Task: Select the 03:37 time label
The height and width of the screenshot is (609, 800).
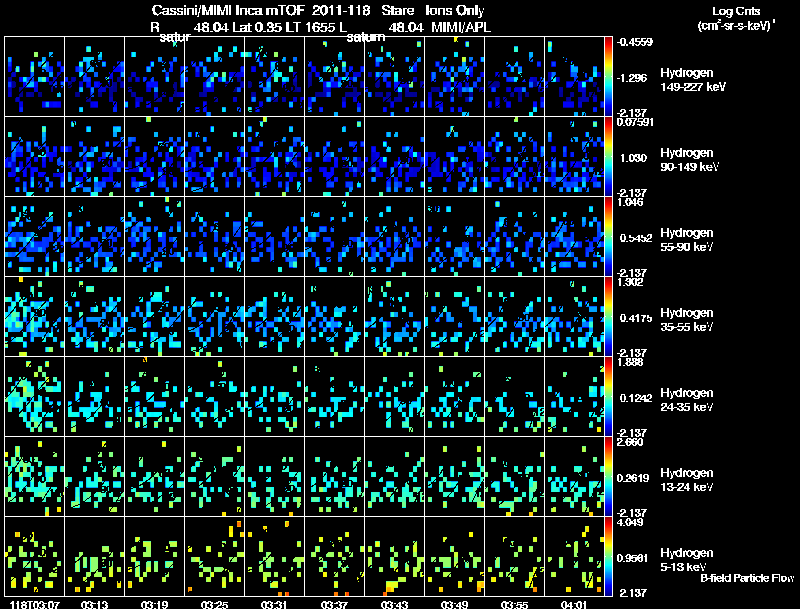Action: [x=334, y=605]
